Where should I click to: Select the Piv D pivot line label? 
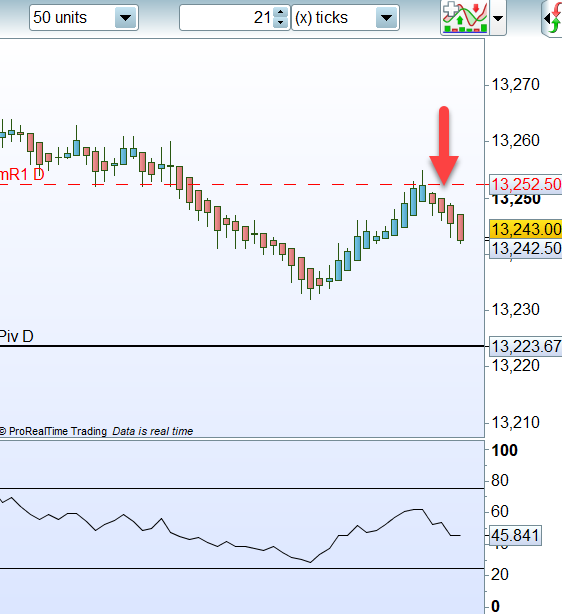click(16, 336)
